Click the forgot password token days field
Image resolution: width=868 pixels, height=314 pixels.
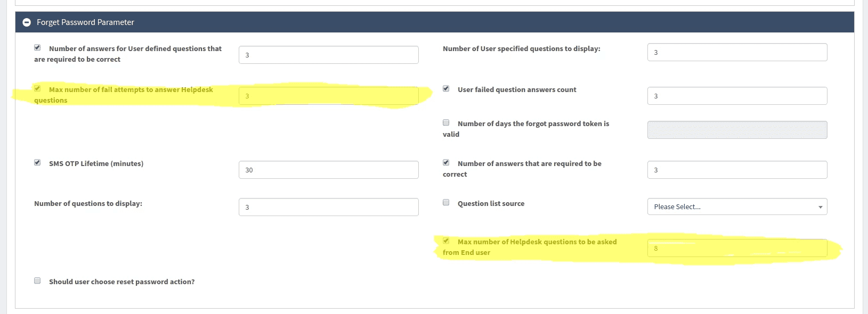(737, 130)
